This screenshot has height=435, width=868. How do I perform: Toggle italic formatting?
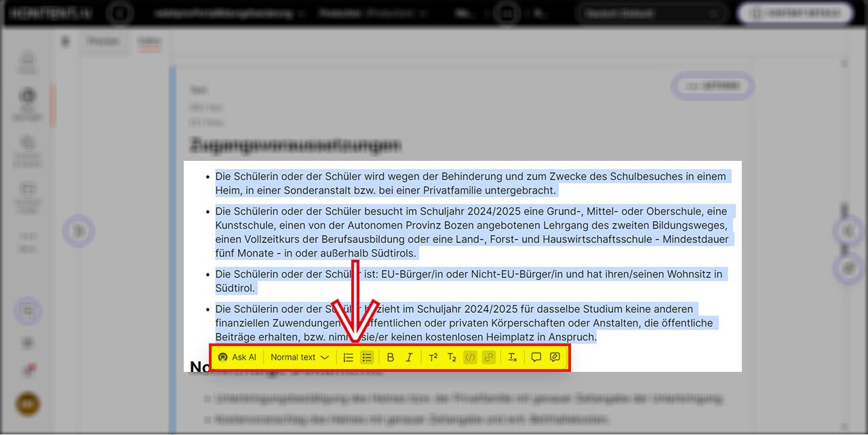pyautogui.click(x=409, y=357)
